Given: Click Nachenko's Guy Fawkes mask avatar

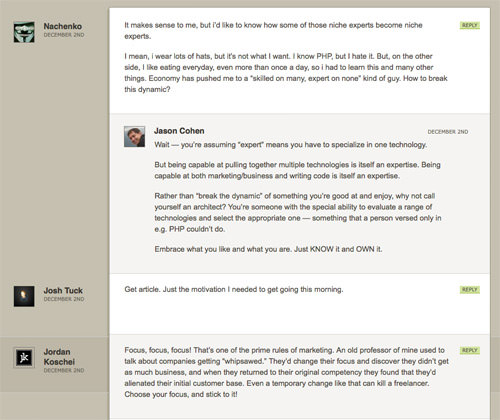Looking at the screenshot, I should point(24,32).
